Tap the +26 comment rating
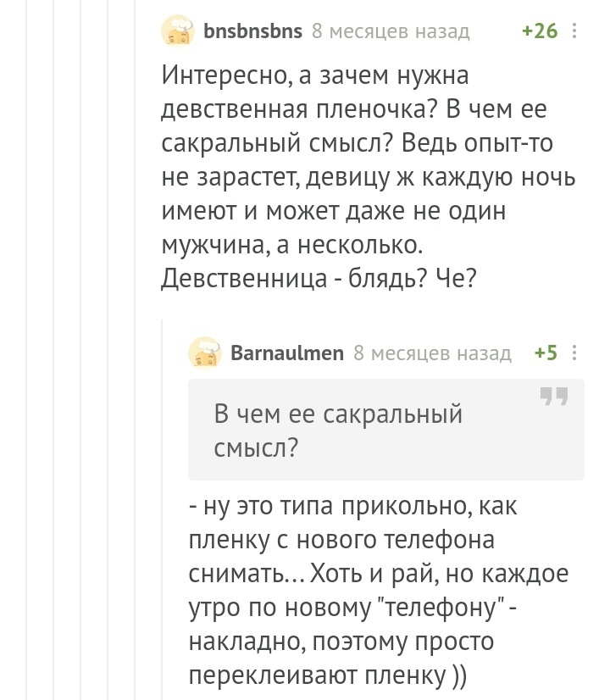The height and width of the screenshot is (700, 610). click(540, 32)
